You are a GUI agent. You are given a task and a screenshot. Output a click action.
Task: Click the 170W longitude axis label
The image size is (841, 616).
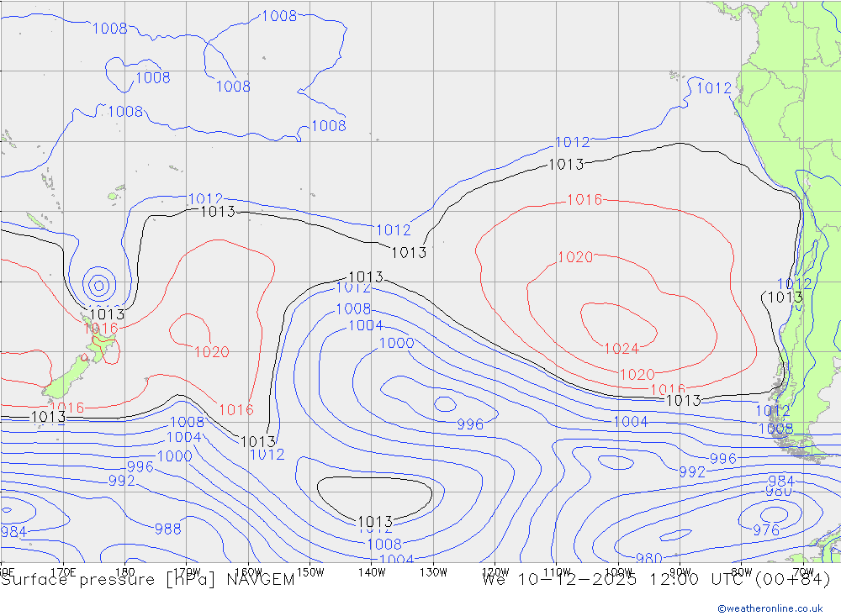pos(188,572)
